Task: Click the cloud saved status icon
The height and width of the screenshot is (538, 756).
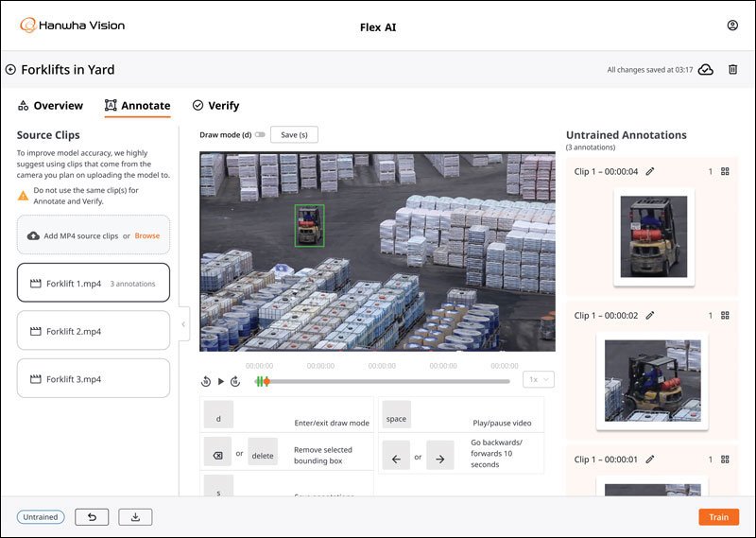Action: click(706, 69)
